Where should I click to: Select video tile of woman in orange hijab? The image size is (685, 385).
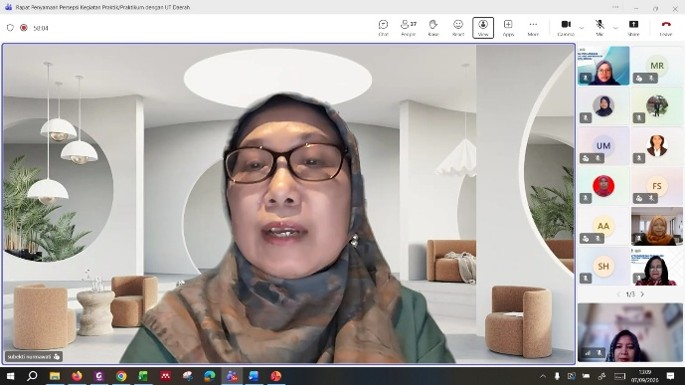[x=657, y=226]
